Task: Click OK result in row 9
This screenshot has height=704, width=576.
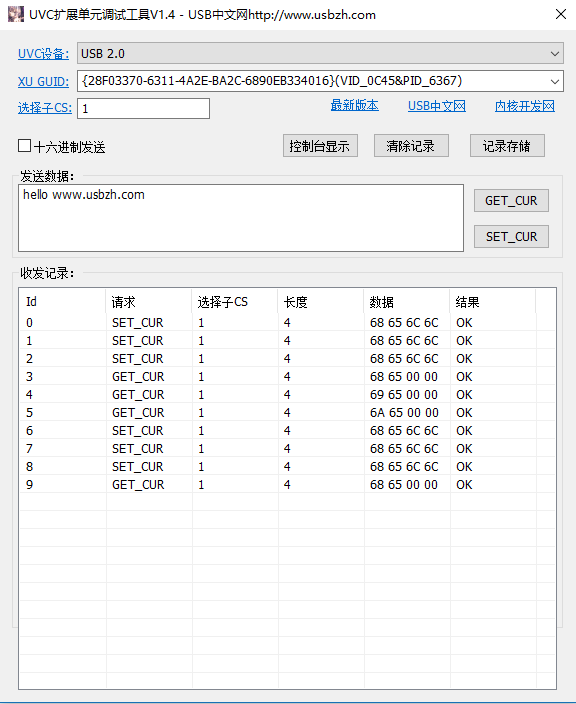Action: 464,484
